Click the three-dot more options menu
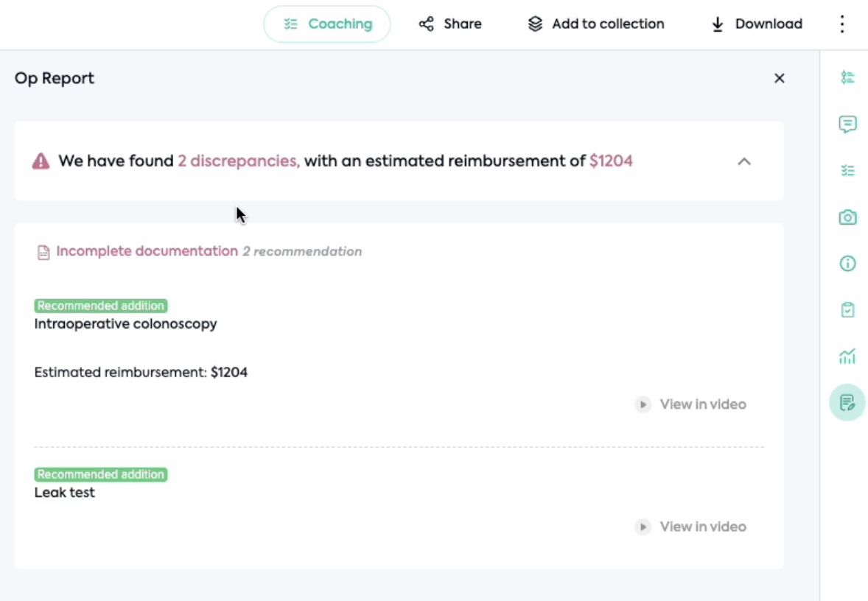The image size is (868, 601). point(842,24)
